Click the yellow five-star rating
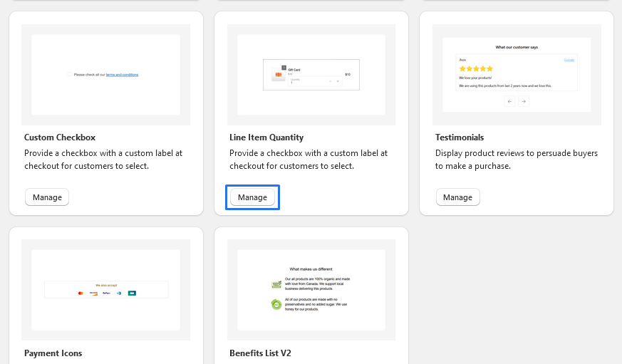Viewport: 622px width, 364px height. [476, 68]
